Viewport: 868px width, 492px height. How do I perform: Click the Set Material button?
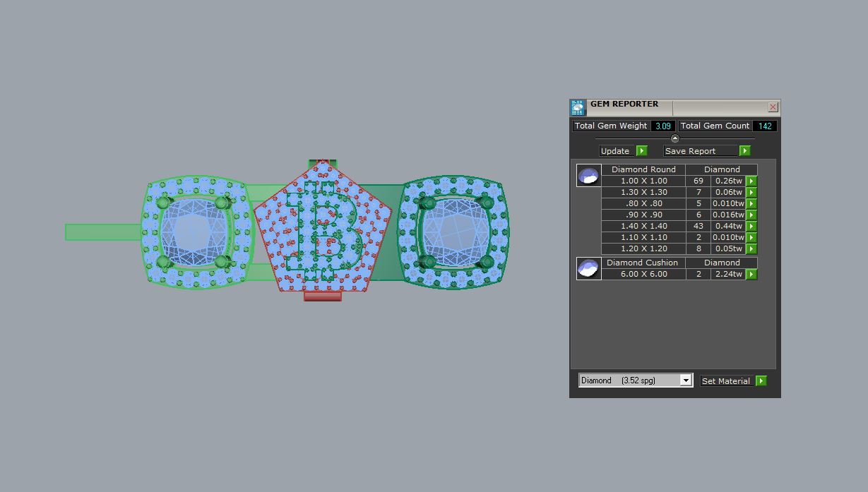727,381
